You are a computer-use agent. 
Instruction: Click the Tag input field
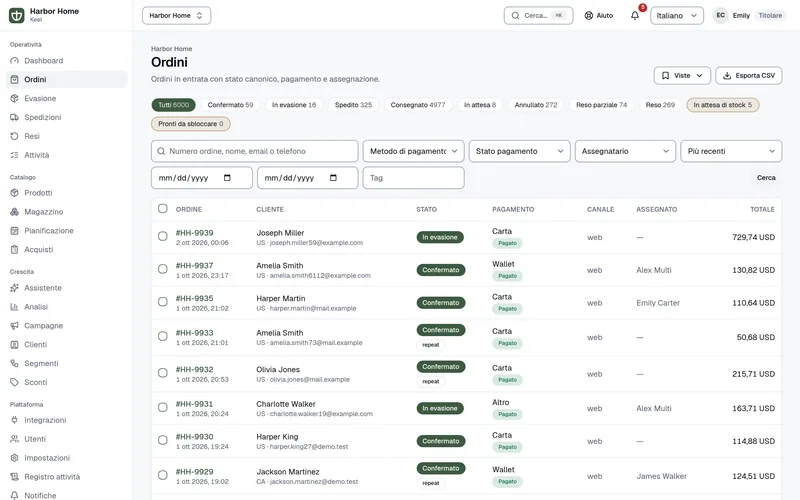coord(414,178)
